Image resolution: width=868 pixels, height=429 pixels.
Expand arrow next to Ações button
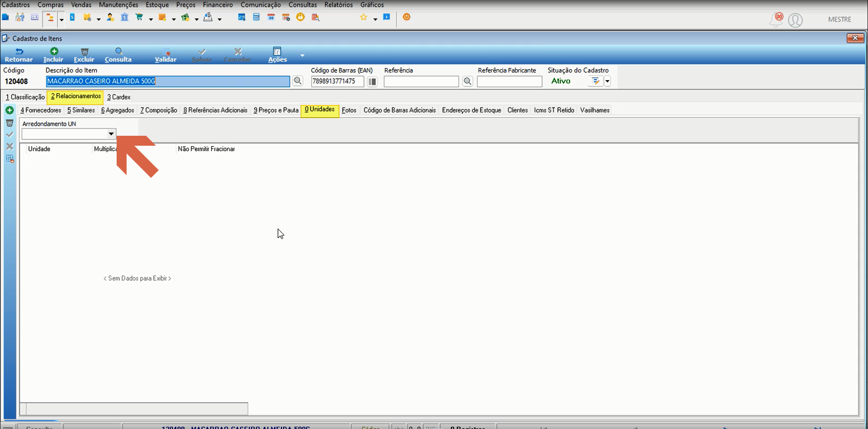point(302,56)
